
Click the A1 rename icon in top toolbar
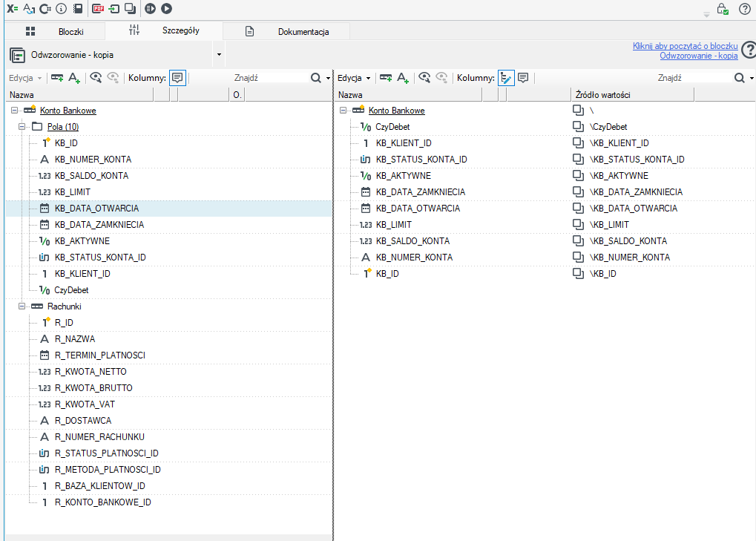[x=29, y=8]
